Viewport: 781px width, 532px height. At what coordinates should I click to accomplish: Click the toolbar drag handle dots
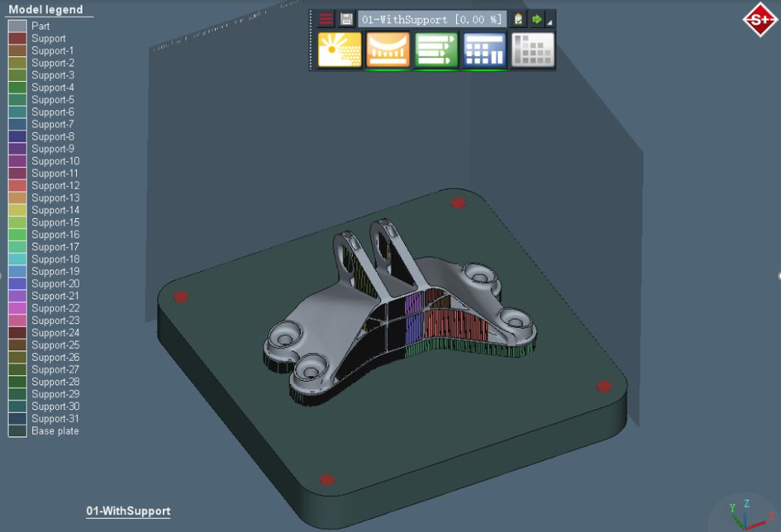click(x=312, y=40)
